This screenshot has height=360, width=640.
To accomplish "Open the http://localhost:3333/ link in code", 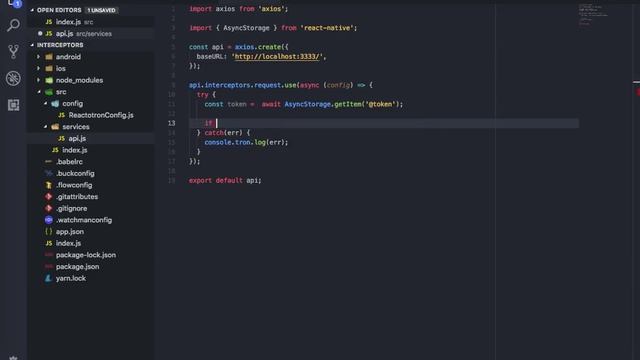I will (277, 57).
